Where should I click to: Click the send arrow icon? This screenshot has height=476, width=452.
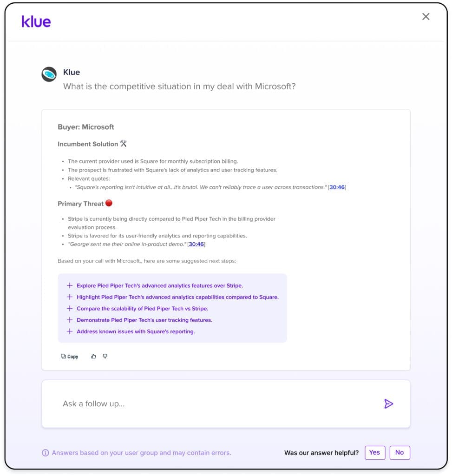[x=388, y=403]
